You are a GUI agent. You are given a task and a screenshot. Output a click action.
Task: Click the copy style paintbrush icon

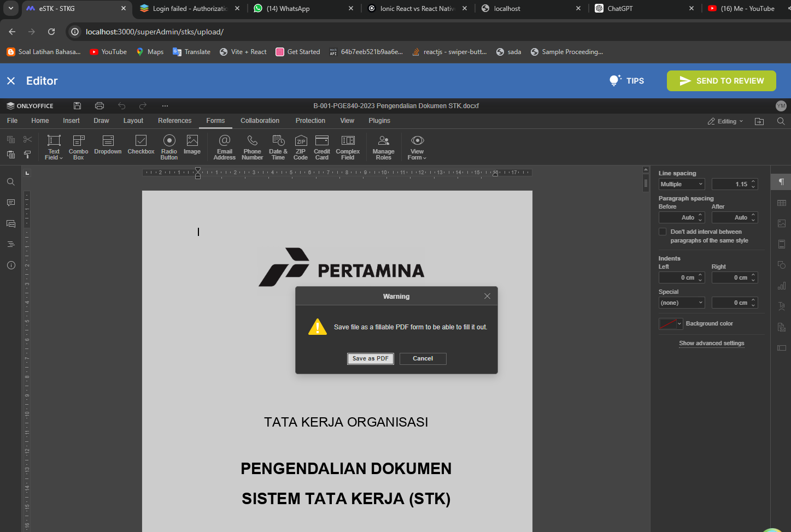point(27,155)
